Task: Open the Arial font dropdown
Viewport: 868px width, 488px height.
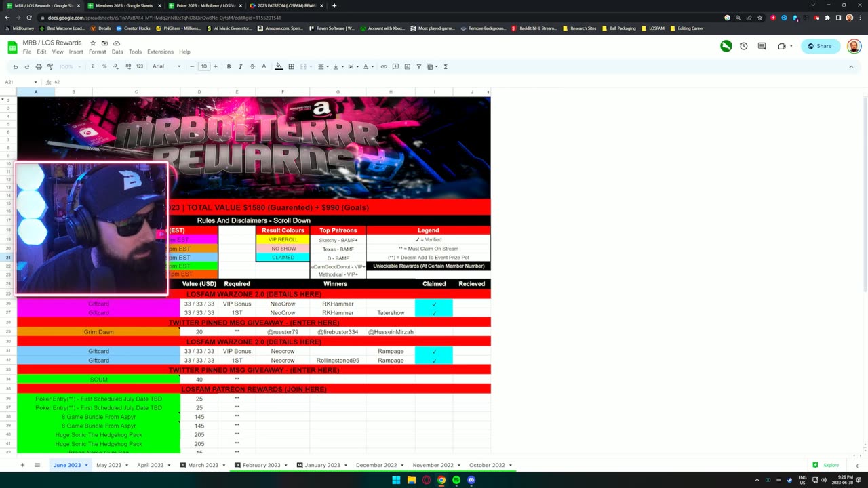Action: (166, 66)
